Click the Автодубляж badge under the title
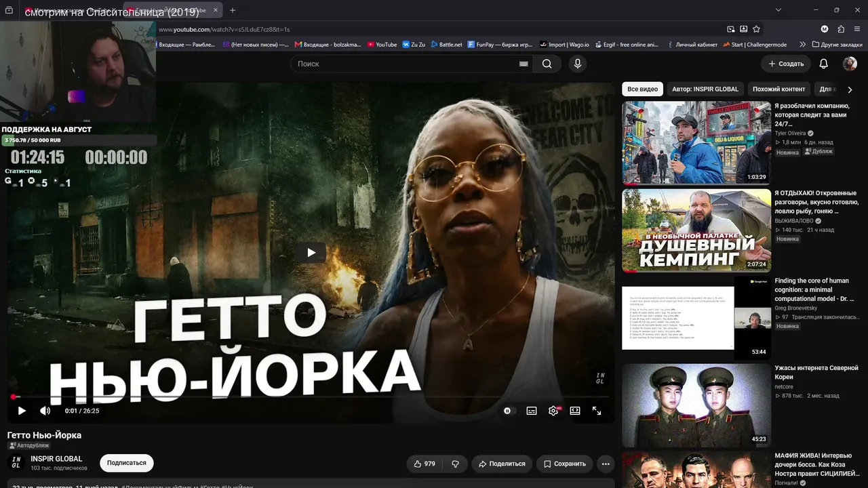Screen dimensions: 868x488 [x=28, y=445]
